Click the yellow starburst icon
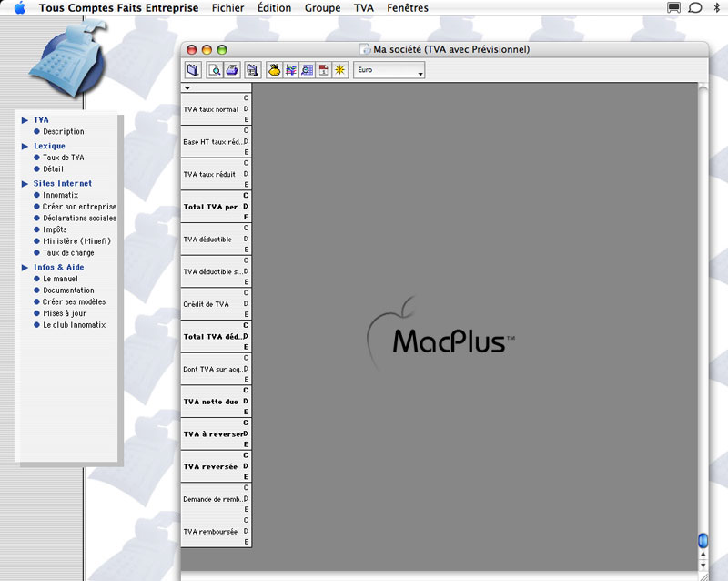This screenshot has width=728, height=581. pyautogui.click(x=340, y=70)
